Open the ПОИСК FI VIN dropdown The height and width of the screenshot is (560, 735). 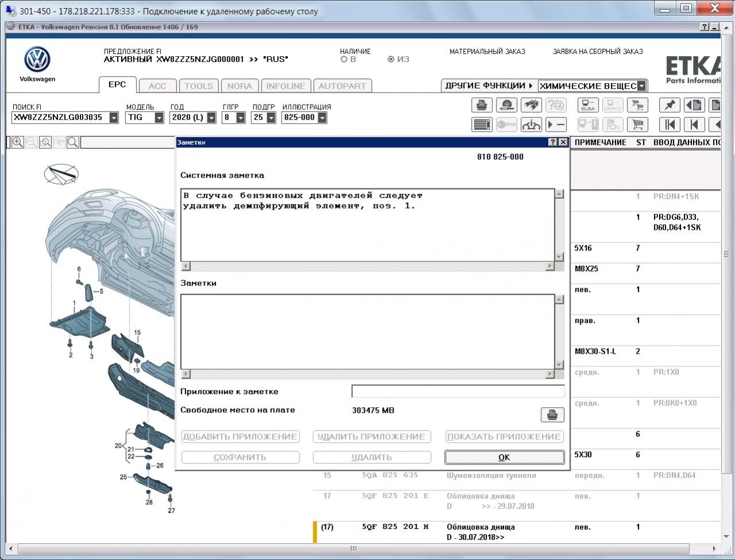114,118
